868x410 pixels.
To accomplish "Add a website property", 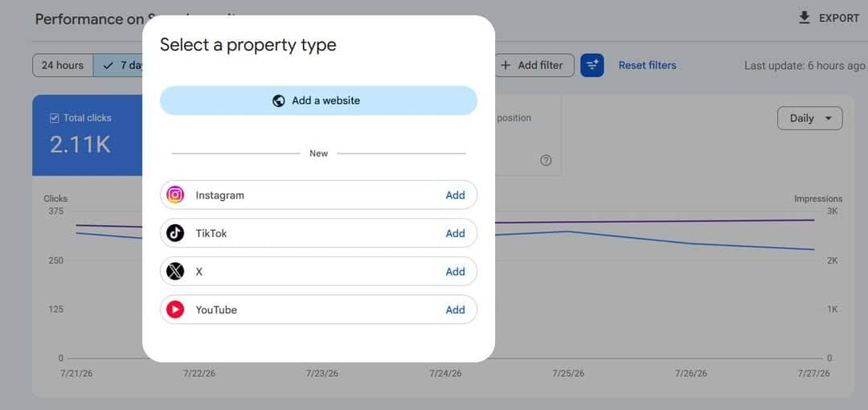I will [318, 100].
